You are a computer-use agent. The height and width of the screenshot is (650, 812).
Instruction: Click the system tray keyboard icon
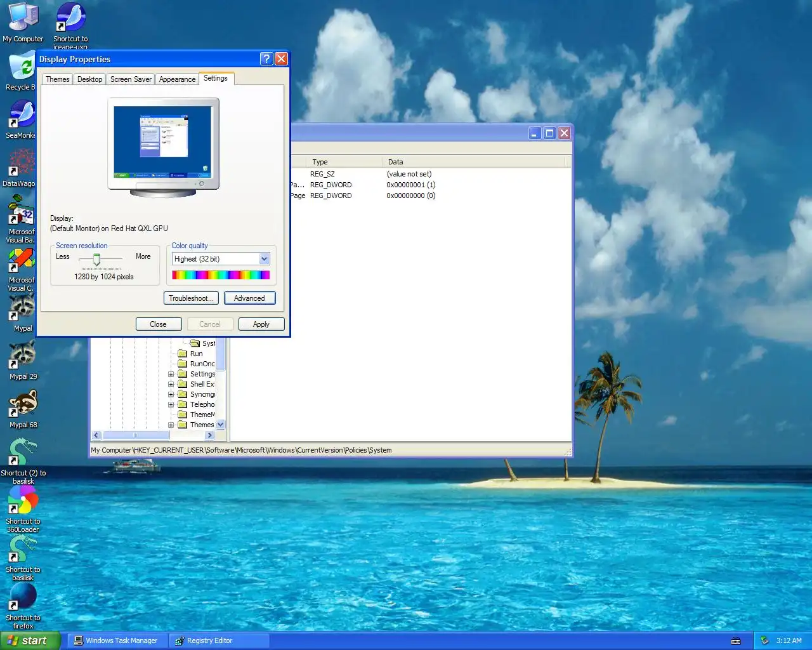tap(736, 641)
